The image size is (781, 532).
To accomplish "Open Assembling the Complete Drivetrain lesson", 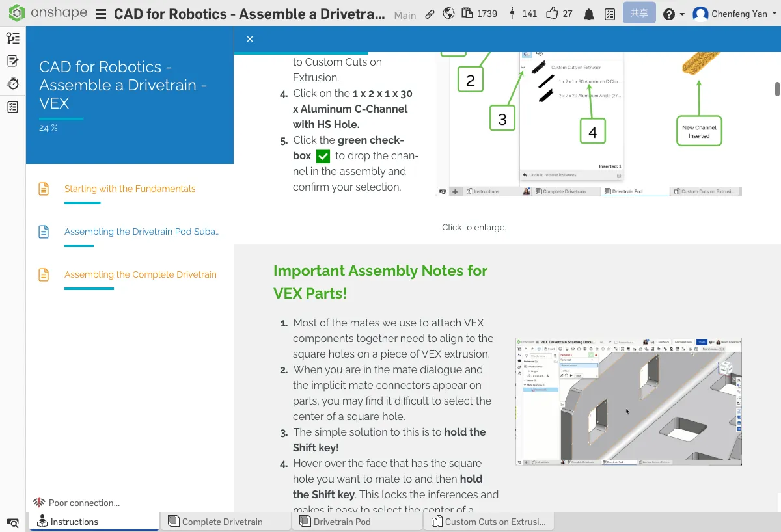I will point(140,274).
